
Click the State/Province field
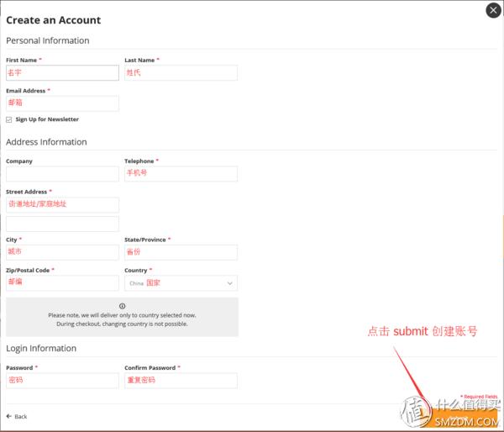(181, 252)
